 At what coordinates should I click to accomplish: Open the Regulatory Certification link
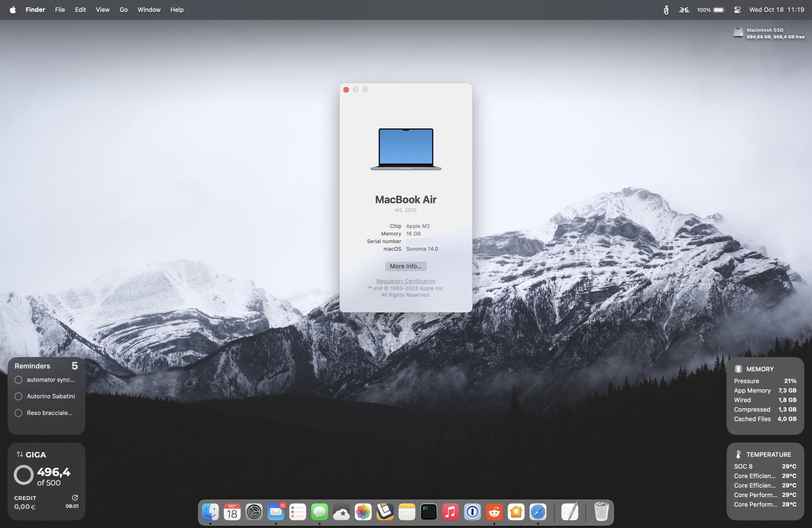coord(406,281)
